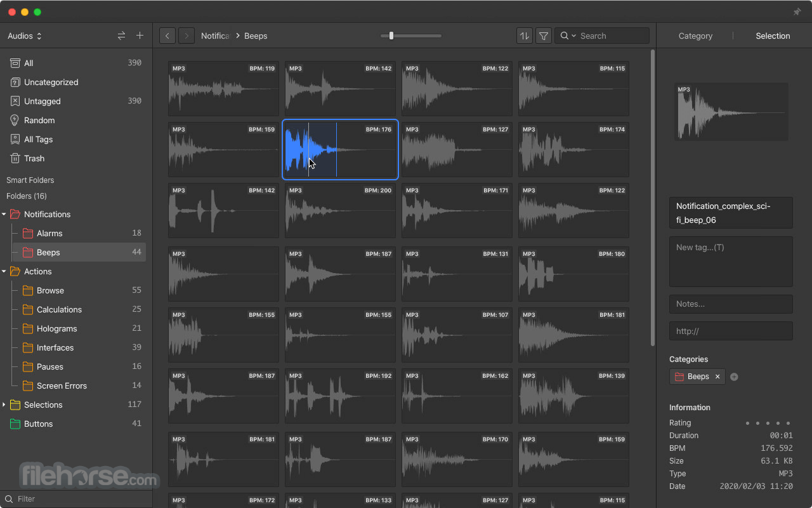Viewport: 812px width, 508px height.
Task: Select the audio clip with BPM 131
Action: pos(457,274)
